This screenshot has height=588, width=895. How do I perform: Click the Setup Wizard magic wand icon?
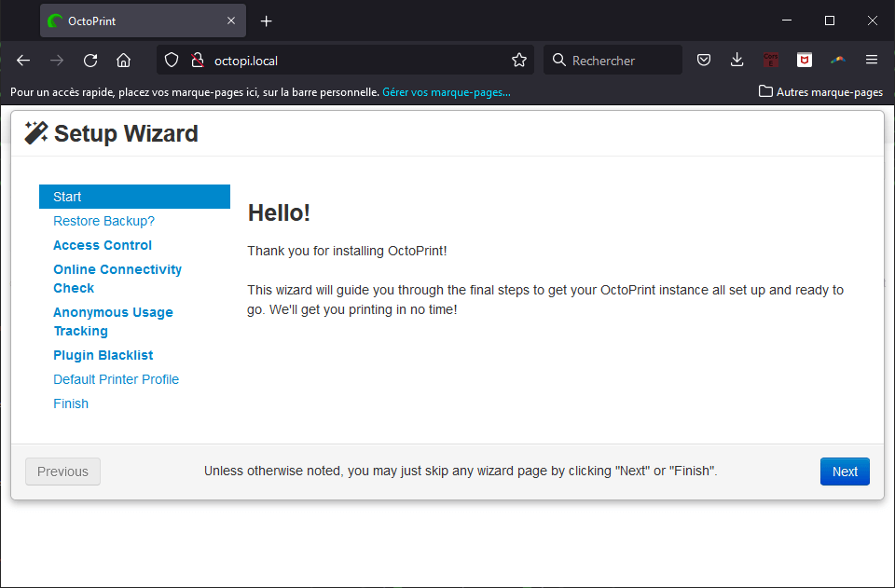point(36,133)
